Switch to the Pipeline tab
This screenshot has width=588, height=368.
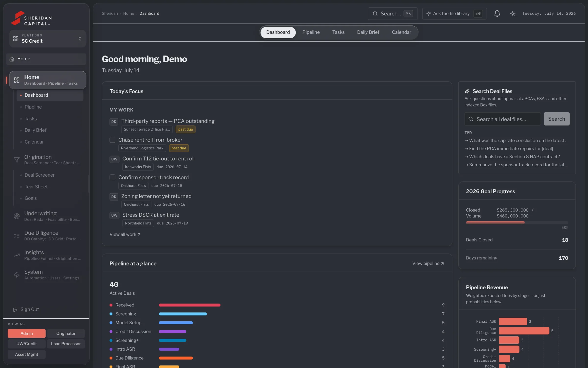point(311,32)
